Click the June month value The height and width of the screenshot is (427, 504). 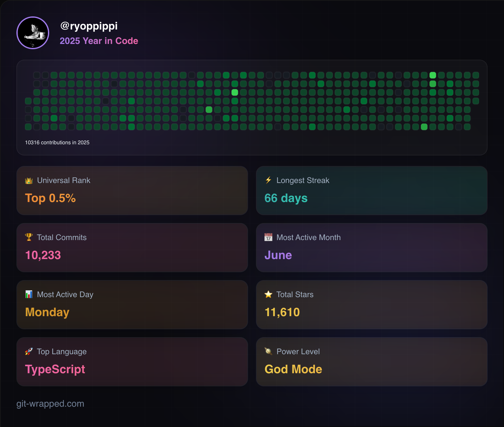(x=278, y=255)
